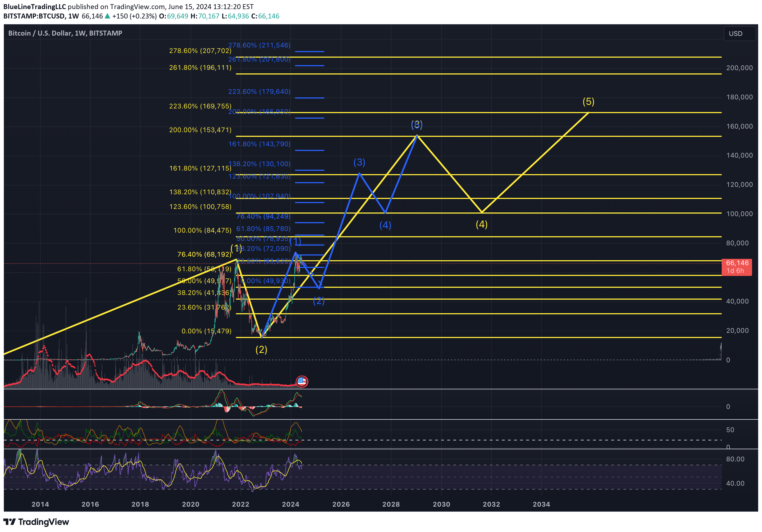The image size is (762, 532).
Task: Click the 2024 label on time axis
Action: tap(291, 504)
